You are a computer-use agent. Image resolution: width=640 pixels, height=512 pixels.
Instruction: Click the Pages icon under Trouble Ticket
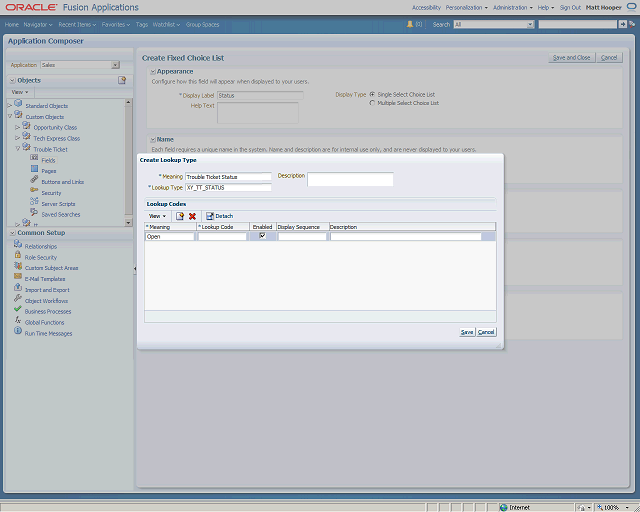coord(34,169)
